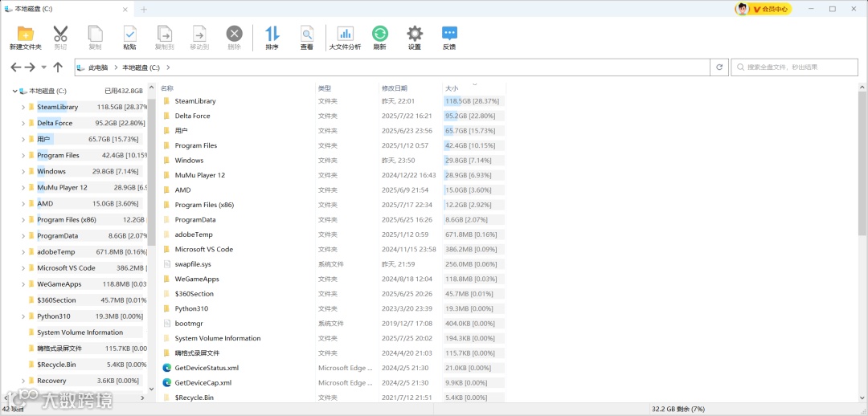Click the reload icon beside address bar
The width and height of the screenshot is (868, 416).
(x=719, y=67)
